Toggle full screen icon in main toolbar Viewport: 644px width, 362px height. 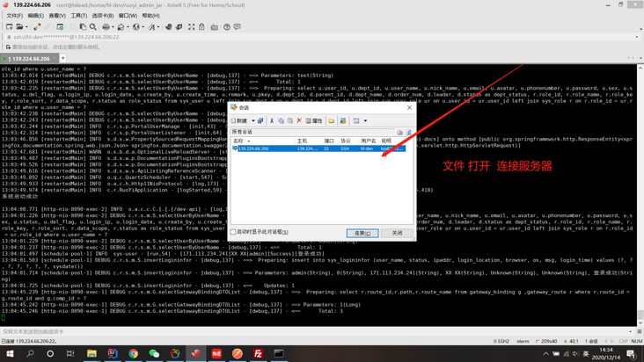pyautogui.click(x=192, y=26)
